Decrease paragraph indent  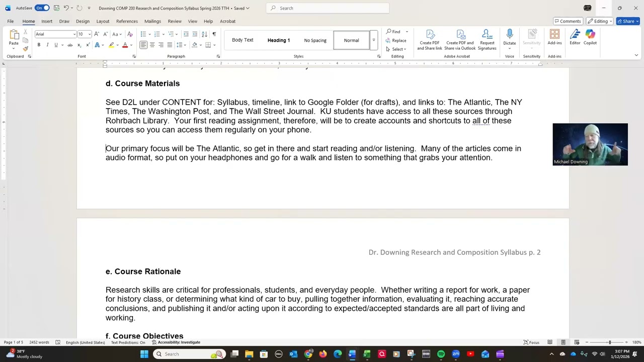coord(186,34)
